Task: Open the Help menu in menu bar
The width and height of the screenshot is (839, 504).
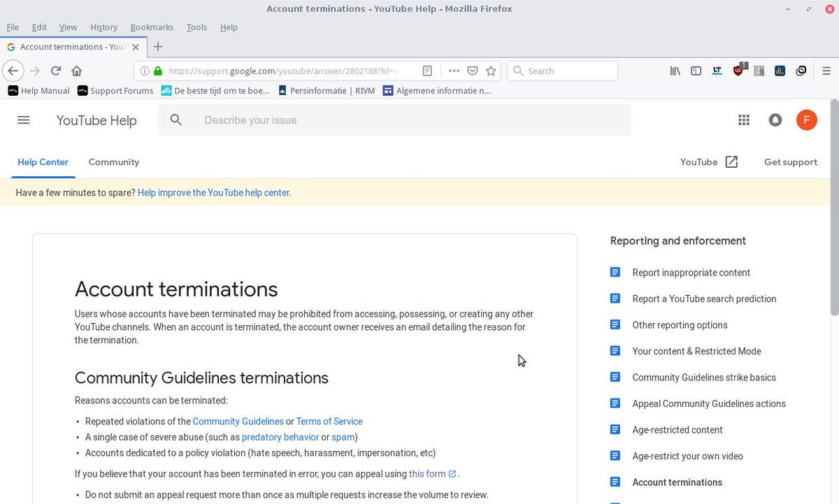Action: 229,27
